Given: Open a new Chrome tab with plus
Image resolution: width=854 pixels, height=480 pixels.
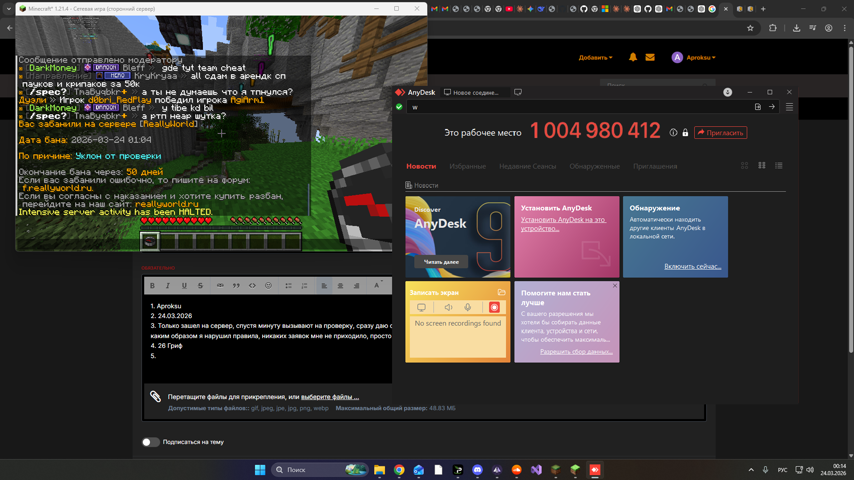Looking at the screenshot, I should coord(763,9).
